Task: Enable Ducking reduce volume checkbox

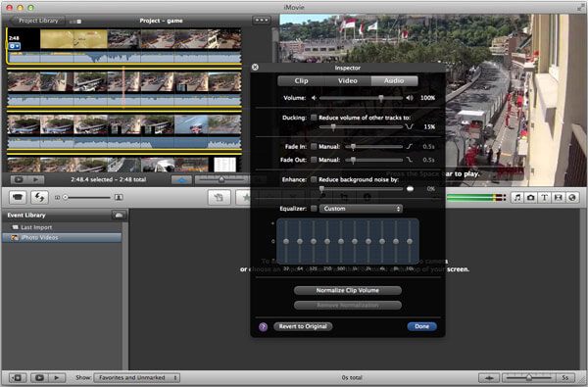Action: pyautogui.click(x=314, y=118)
